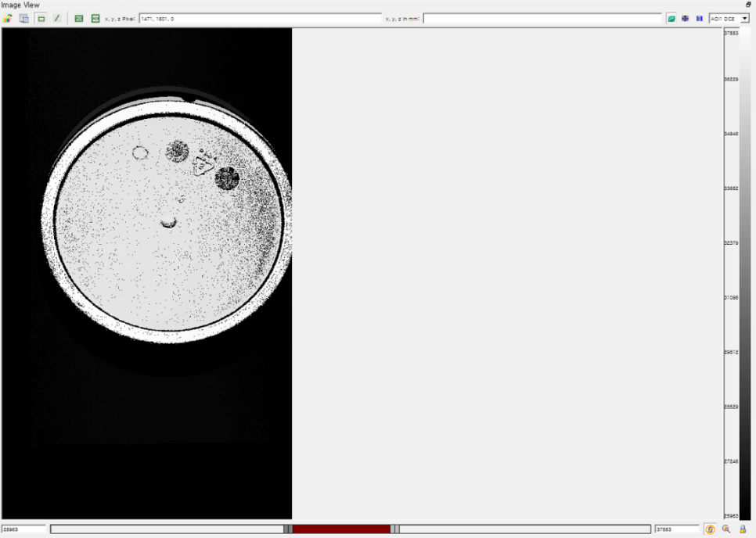Select the overlapping-windows icon in the toolbar
This screenshot has height=538, width=756.
coord(24,18)
